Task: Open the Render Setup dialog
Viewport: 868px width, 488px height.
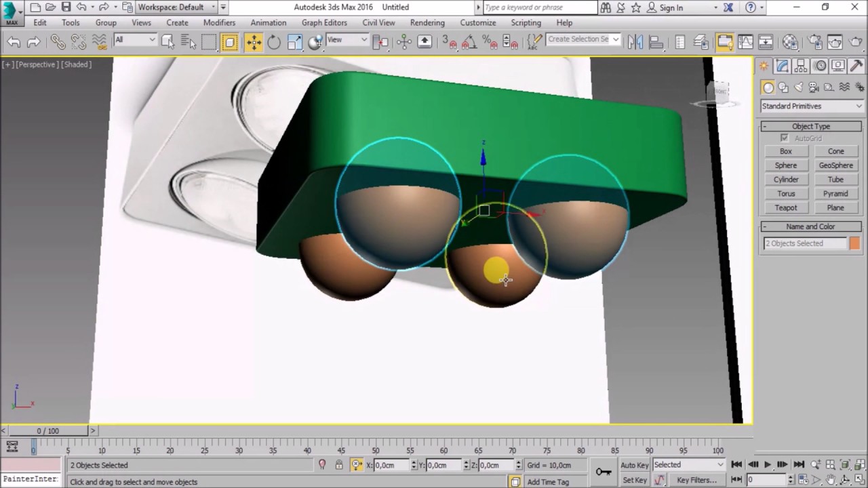Action: 814,42
